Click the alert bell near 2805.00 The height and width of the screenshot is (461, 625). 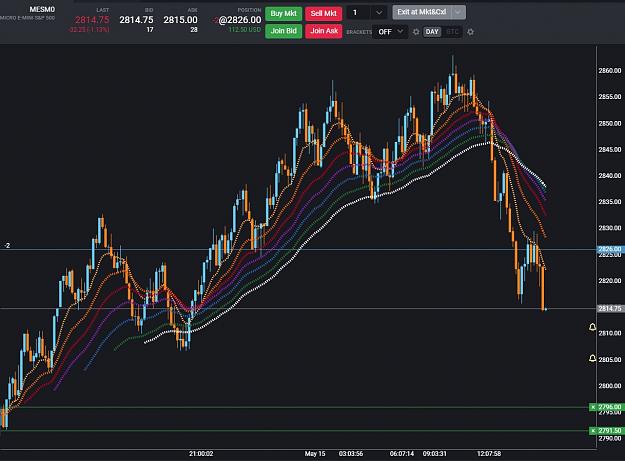(593, 359)
